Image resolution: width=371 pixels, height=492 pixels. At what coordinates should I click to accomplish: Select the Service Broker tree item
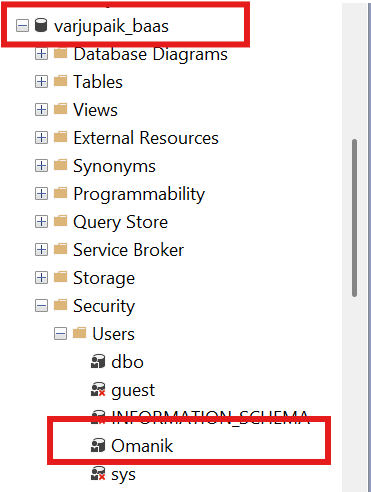(x=128, y=250)
